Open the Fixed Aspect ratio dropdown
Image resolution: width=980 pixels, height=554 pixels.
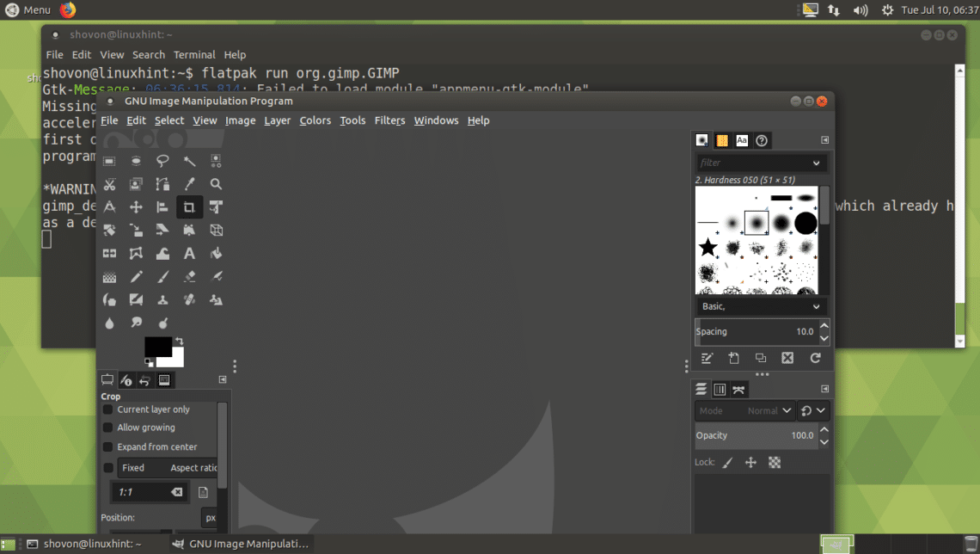(x=168, y=468)
